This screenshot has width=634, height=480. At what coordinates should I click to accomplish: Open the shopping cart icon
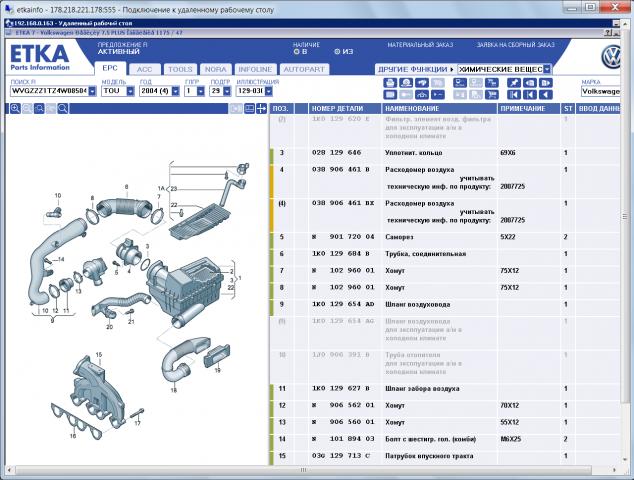tap(492, 95)
